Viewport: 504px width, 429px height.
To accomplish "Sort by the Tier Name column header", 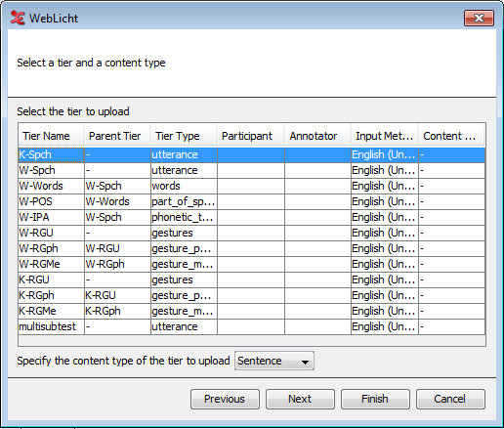I will (x=51, y=136).
